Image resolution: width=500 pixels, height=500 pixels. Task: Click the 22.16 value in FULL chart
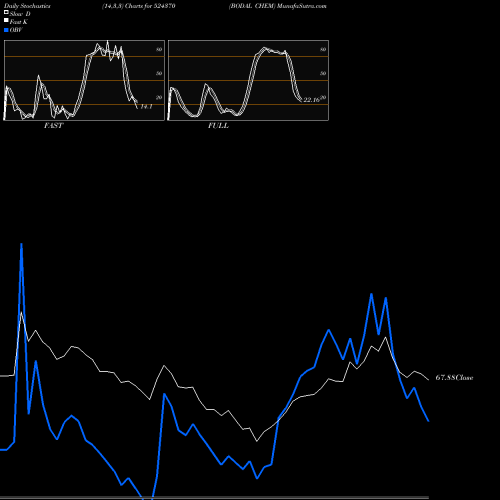(311, 100)
